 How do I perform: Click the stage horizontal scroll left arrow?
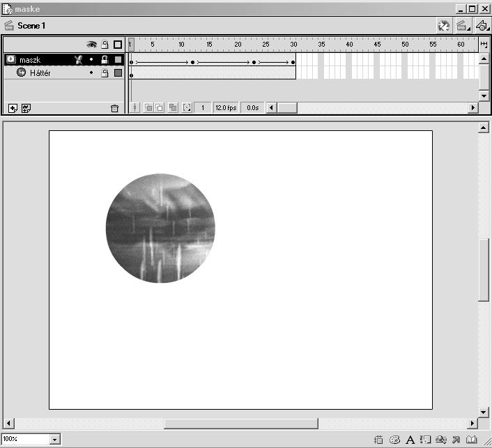click(8, 424)
